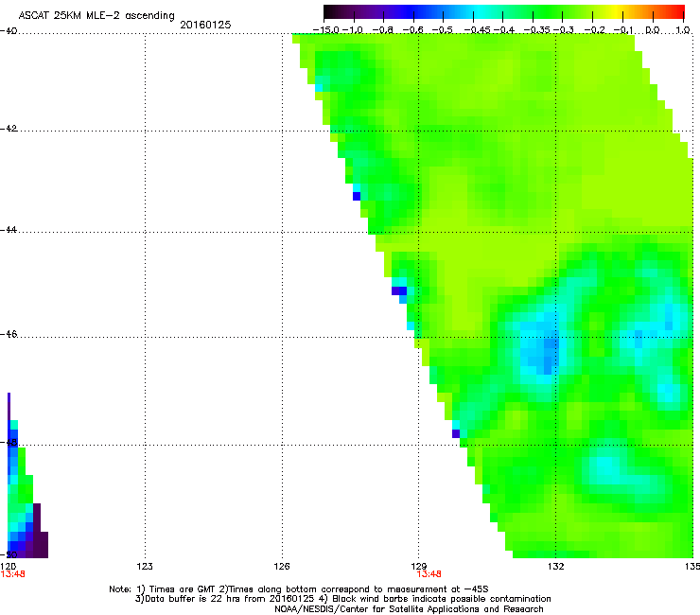
Task: Select the -0.1 color scale value
Action: point(623,30)
